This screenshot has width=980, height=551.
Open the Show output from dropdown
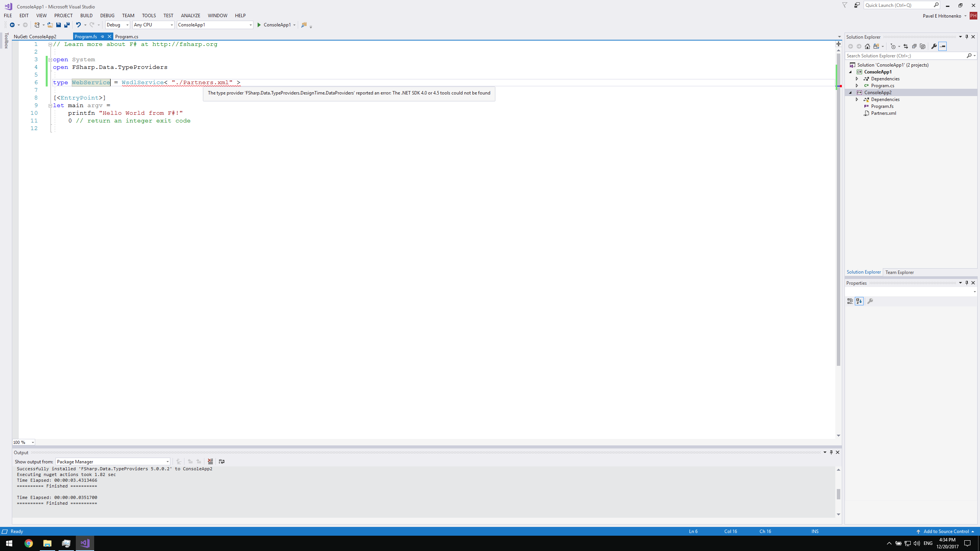167,461
